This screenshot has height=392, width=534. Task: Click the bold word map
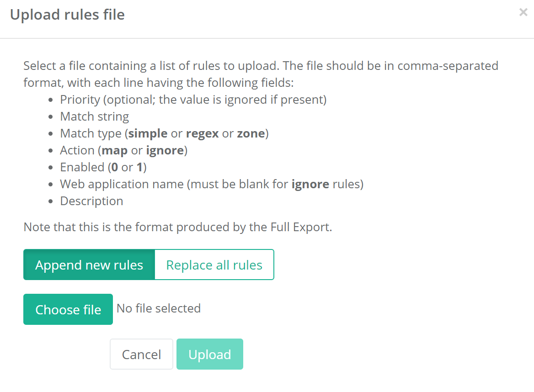coord(115,150)
